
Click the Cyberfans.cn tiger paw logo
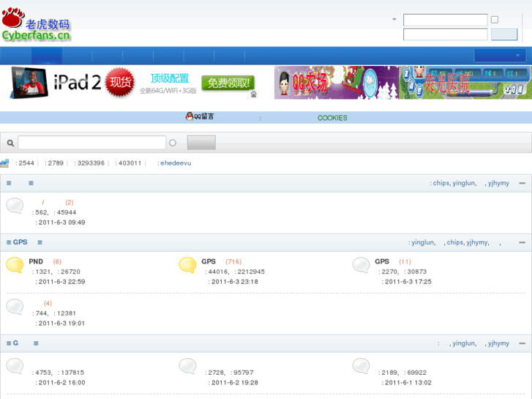tap(36, 24)
